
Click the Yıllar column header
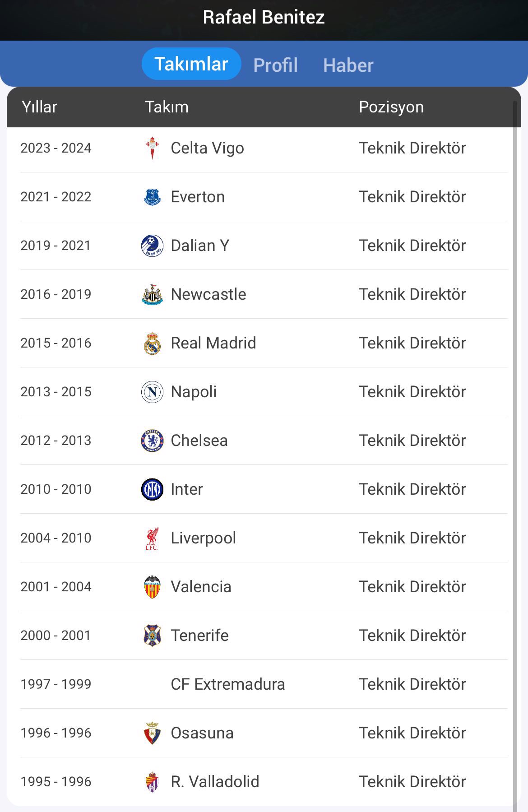[x=40, y=107]
